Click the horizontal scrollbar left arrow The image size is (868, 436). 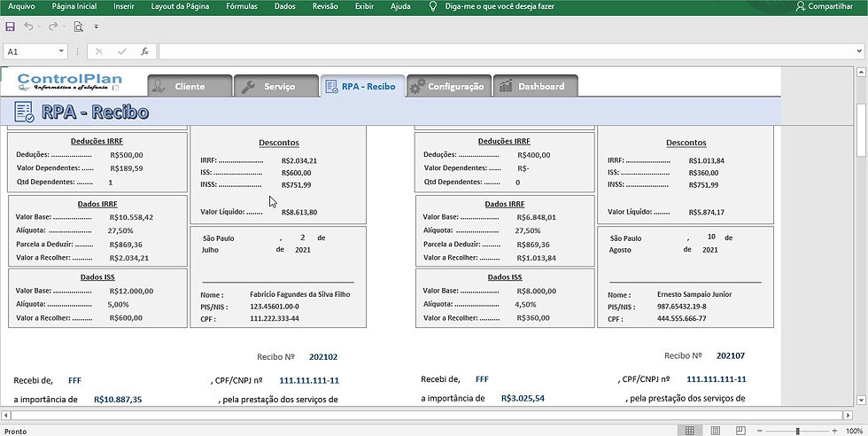point(6,415)
